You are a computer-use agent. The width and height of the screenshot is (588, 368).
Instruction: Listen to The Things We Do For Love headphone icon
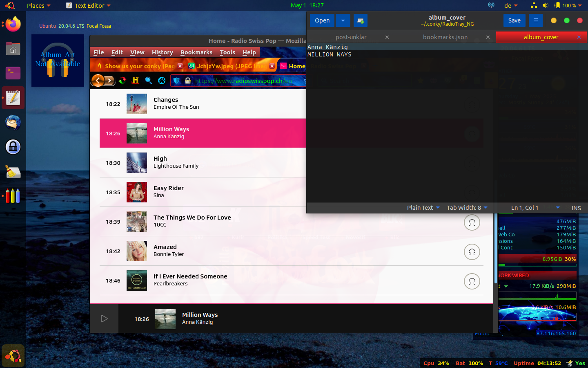tap(472, 222)
